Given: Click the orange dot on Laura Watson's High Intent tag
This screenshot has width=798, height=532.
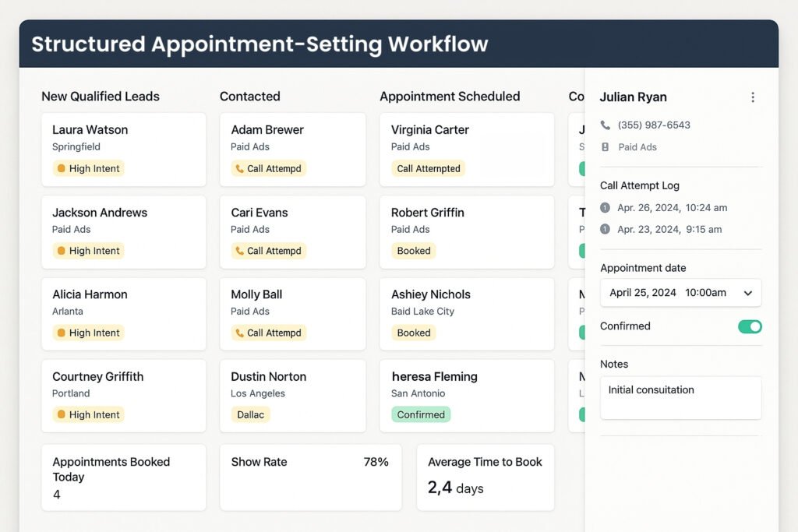Looking at the screenshot, I should [61, 169].
